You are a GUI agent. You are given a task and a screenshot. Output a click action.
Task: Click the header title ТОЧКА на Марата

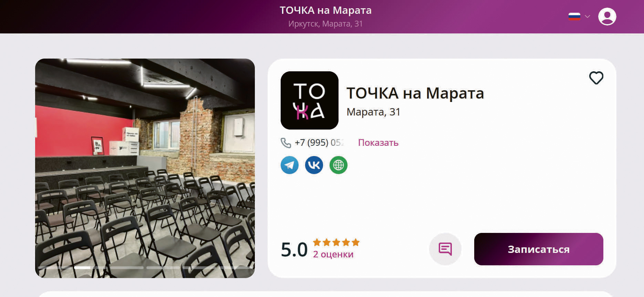(325, 10)
